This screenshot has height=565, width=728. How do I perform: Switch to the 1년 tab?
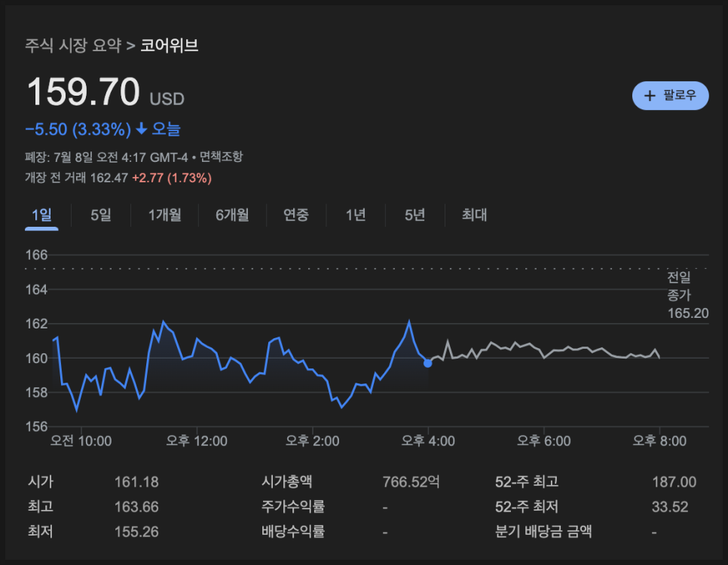point(356,215)
